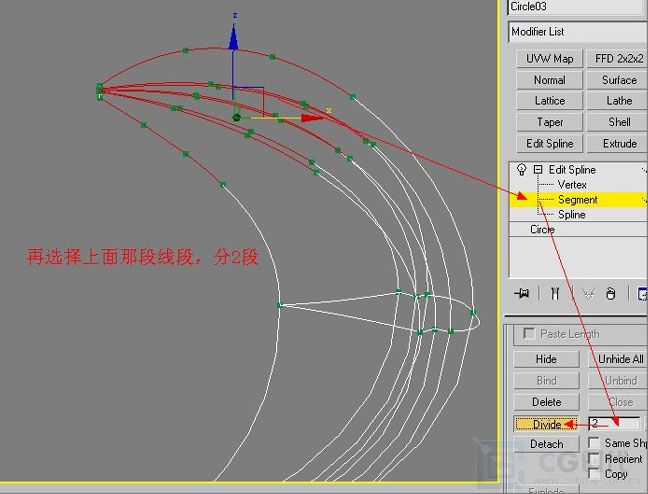Click the Unhide All button
This screenshot has width=648, height=494.
(619, 359)
